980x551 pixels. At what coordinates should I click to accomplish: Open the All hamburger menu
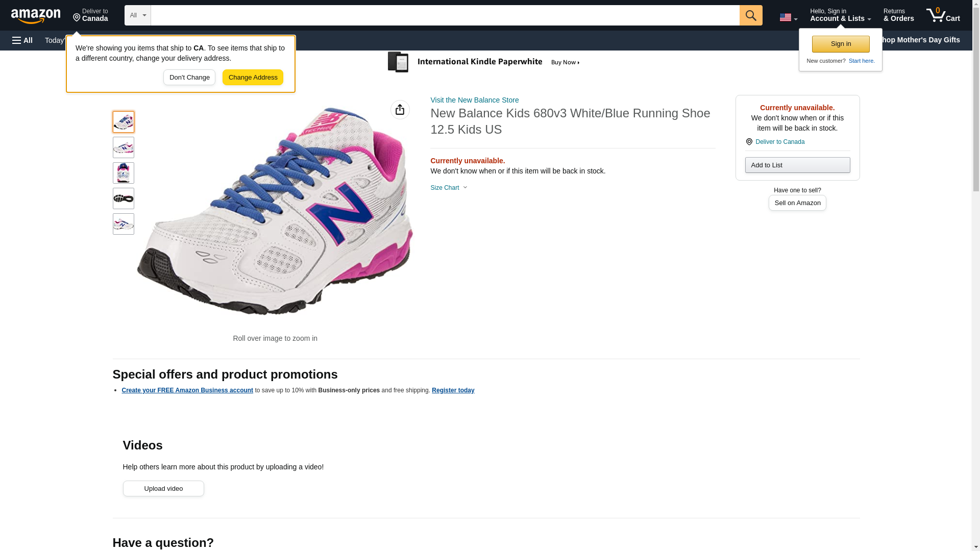tap(22, 40)
